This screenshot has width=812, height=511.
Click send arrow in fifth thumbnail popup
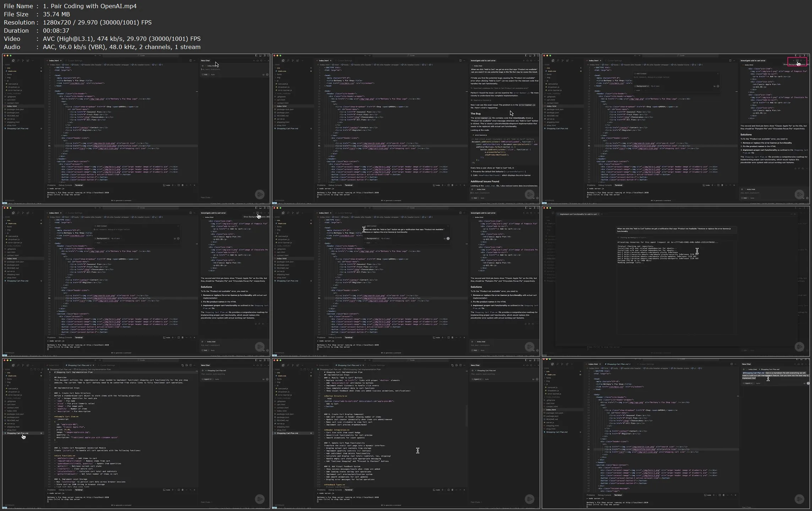(x=448, y=238)
